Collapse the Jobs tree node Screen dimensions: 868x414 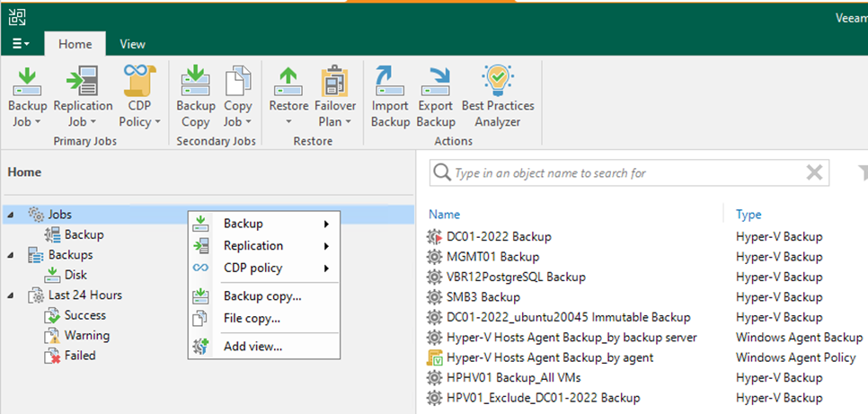pyautogui.click(x=12, y=215)
